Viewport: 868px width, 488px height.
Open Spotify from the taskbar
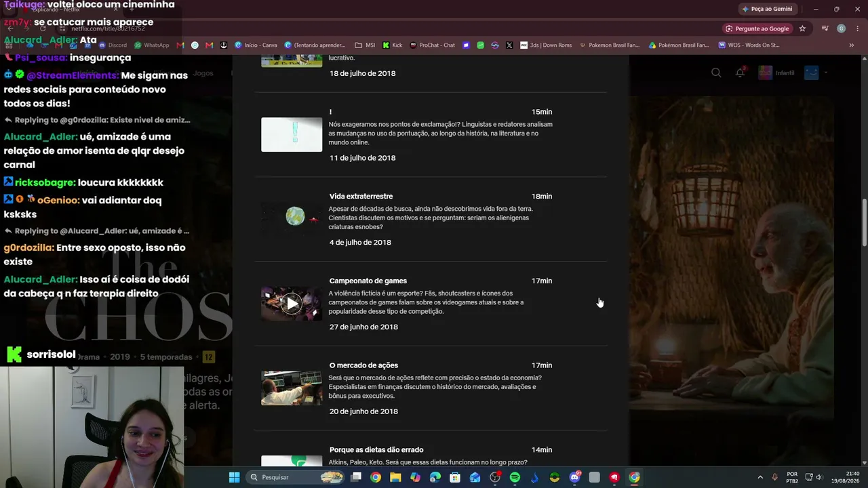coord(515,477)
